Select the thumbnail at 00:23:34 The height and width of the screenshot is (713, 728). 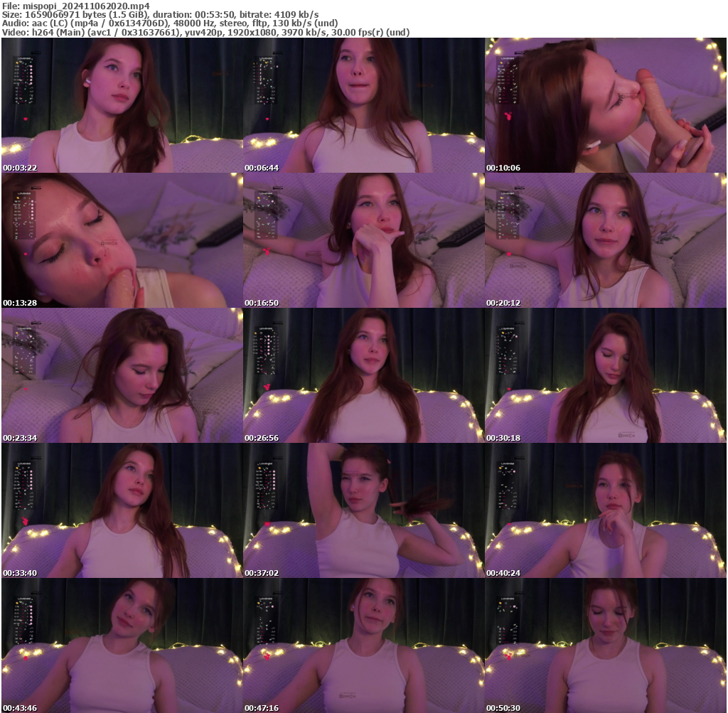tap(122, 375)
